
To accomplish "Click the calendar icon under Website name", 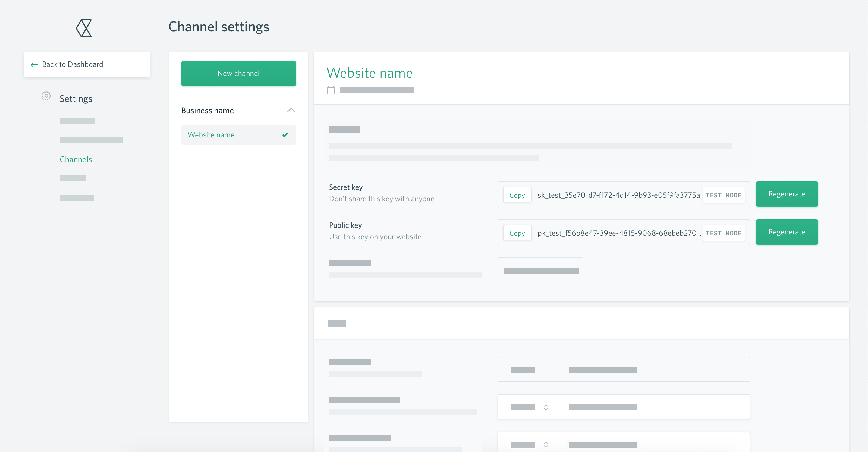I will tap(331, 90).
